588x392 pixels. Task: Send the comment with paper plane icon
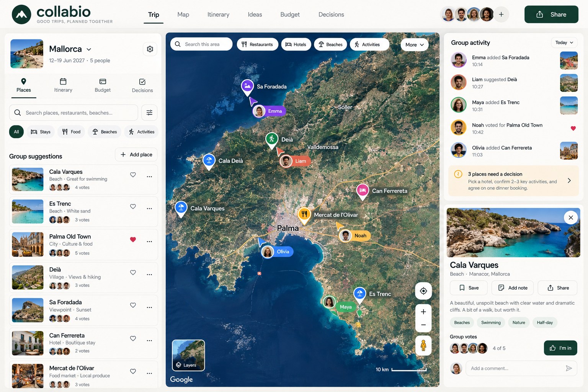(569, 368)
